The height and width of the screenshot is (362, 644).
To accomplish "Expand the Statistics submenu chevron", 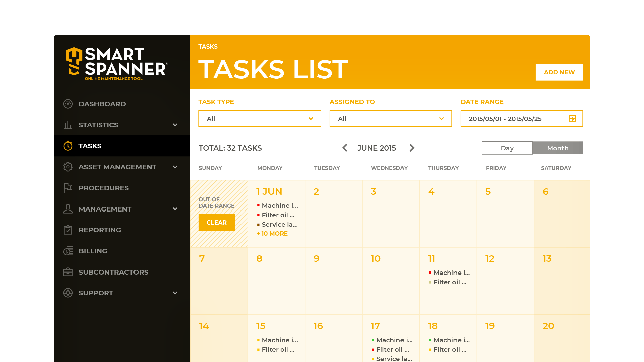I will click(175, 125).
